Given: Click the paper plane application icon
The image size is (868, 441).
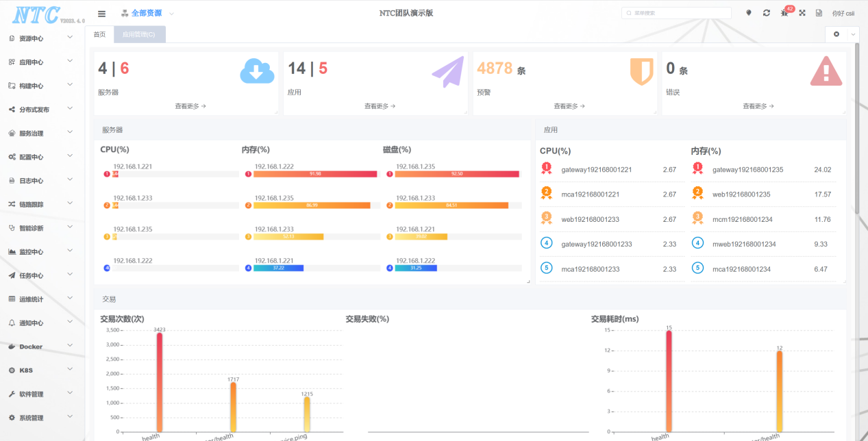Looking at the screenshot, I should pos(447,72).
